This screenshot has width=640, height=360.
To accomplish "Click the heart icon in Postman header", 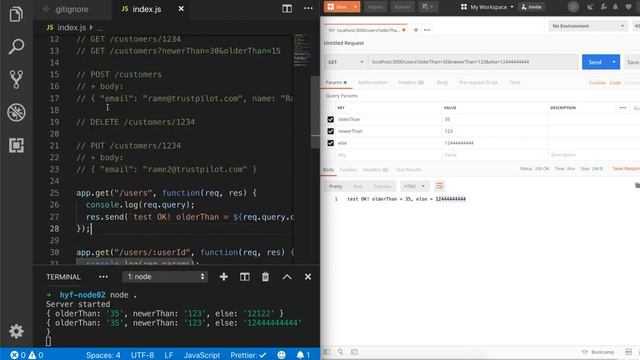I will pos(629,7).
